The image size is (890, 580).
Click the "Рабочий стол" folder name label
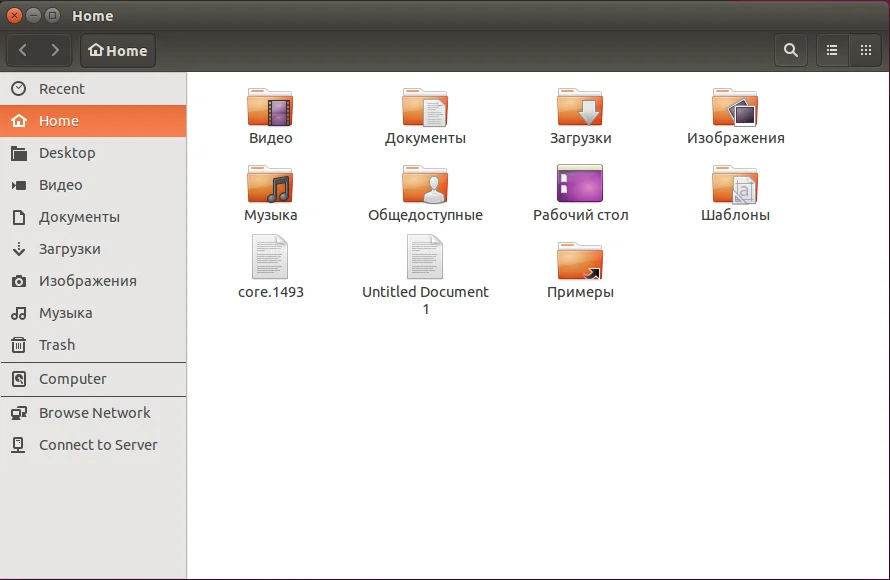(x=581, y=215)
